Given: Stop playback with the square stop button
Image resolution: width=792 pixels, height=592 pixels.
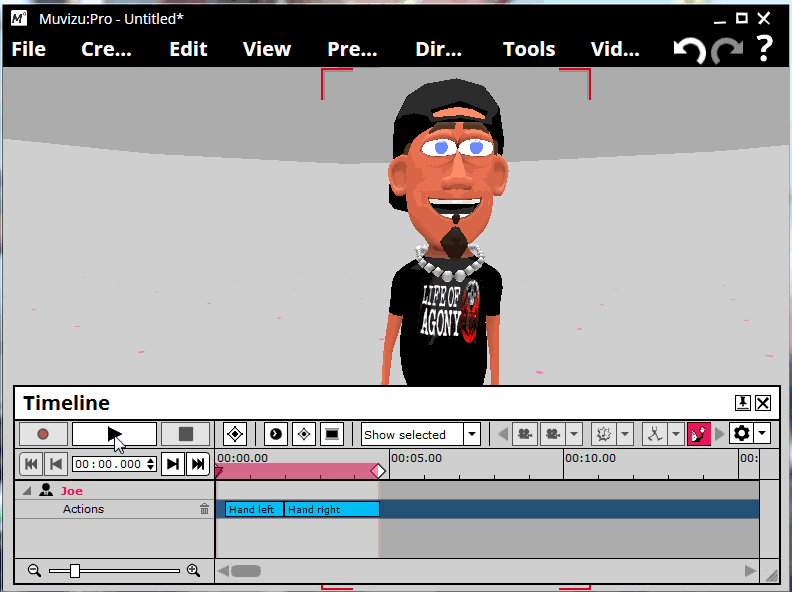Looking at the screenshot, I should coord(185,434).
